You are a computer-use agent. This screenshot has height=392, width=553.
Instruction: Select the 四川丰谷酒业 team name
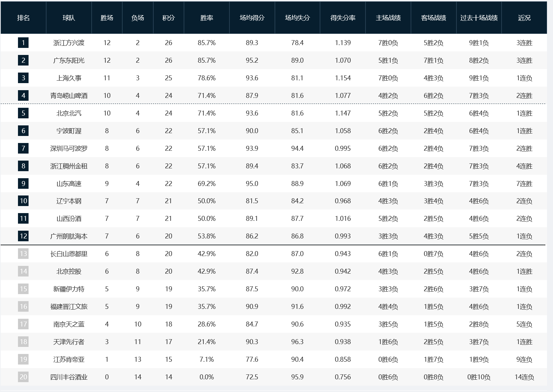click(69, 377)
